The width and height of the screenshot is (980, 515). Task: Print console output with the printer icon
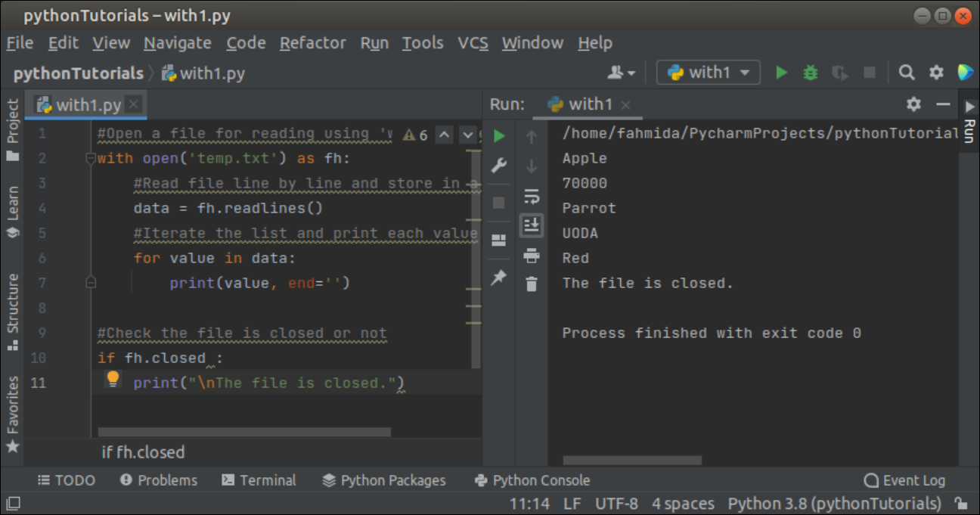point(532,256)
